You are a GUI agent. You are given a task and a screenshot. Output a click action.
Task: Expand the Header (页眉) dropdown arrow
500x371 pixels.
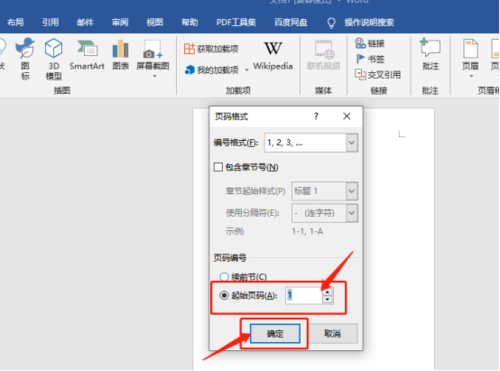(x=471, y=76)
